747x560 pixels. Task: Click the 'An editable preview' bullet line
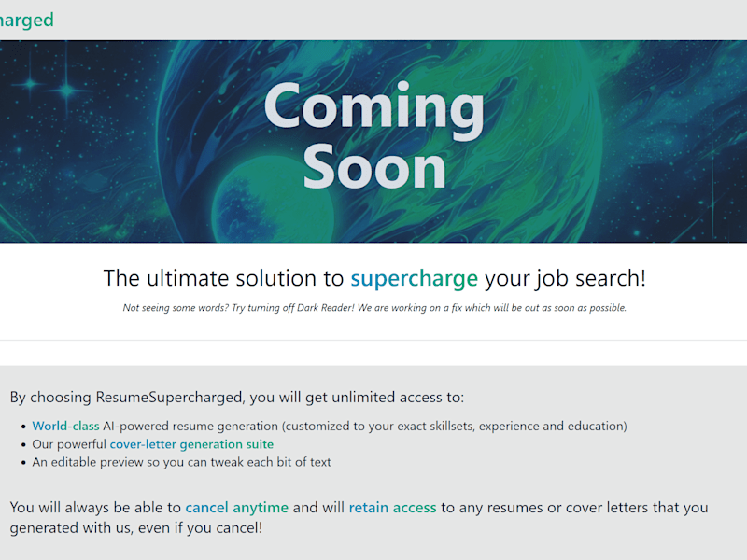181,462
